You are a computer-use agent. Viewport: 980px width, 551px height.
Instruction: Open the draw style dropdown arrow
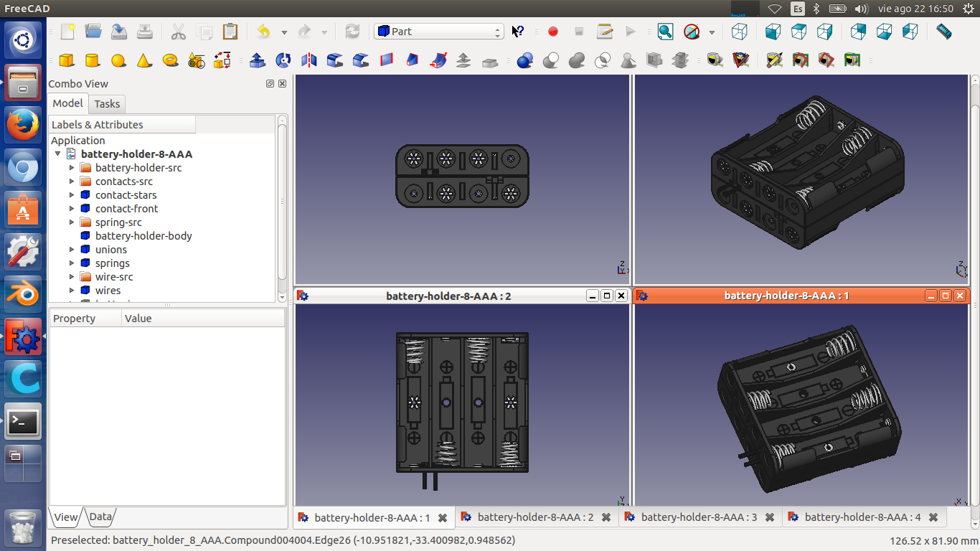712,32
